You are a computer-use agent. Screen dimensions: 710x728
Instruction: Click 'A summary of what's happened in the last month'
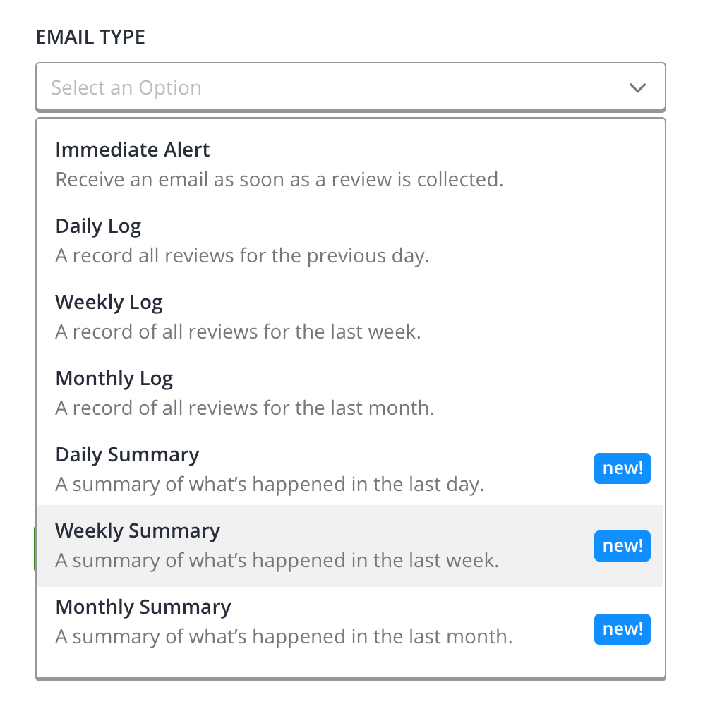(x=284, y=636)
